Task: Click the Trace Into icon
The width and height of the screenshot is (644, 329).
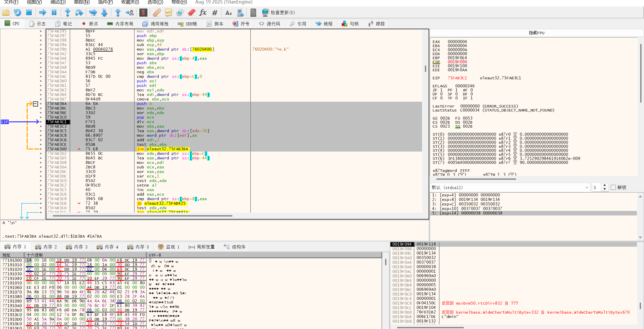Action: tap(93, 12)
